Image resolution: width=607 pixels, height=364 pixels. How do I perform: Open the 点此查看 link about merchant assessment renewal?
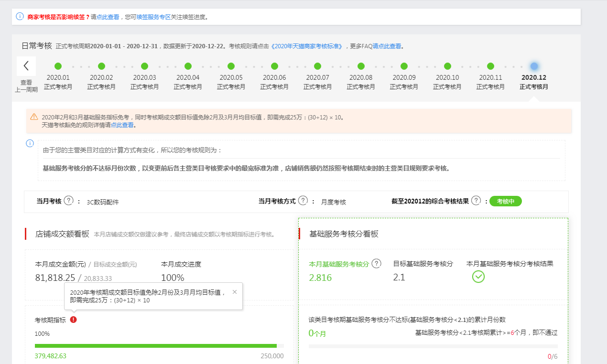(108, 17)
